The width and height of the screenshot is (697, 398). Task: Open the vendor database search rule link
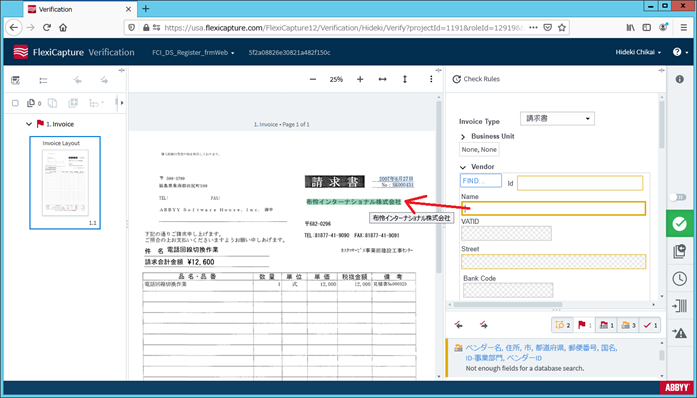(x=541, y=353)
